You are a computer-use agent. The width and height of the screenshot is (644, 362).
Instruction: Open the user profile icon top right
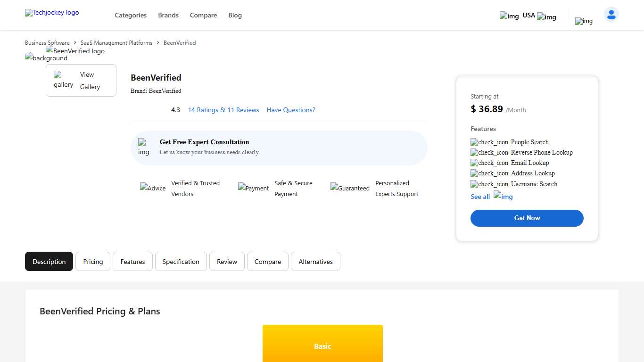(611, 14)
